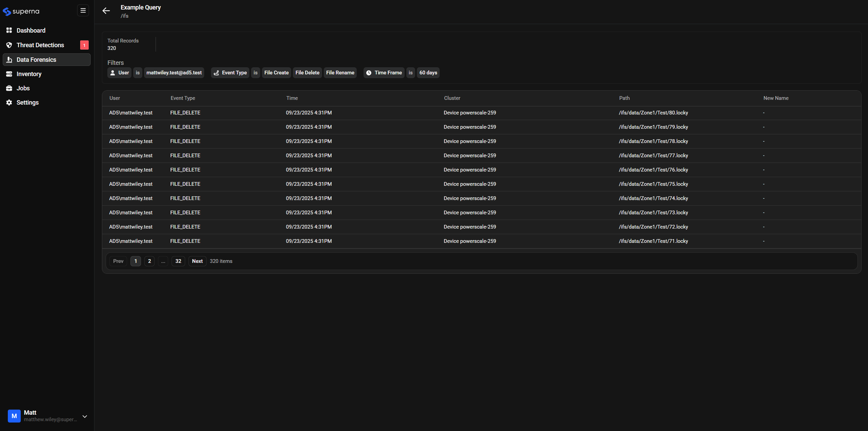
Task: Click the 60 days filter chip
Action: 428,73
